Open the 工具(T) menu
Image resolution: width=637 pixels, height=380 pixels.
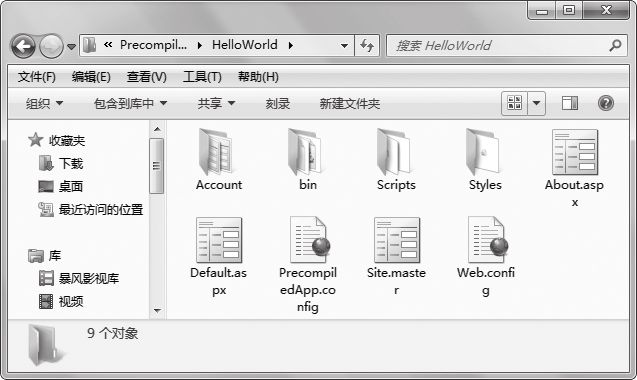point(202,76)
